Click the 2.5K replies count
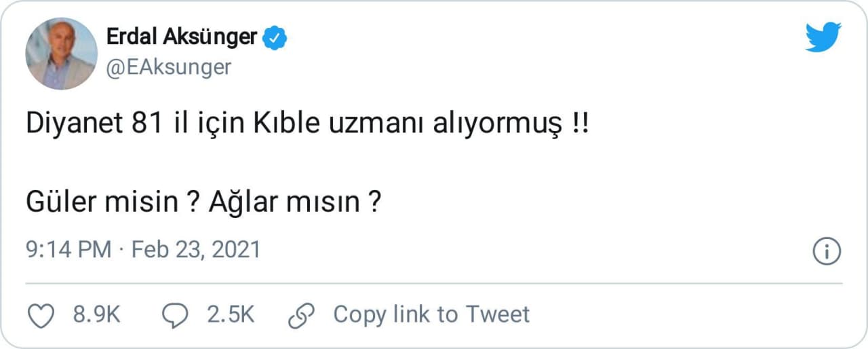Screen dimensions: 868x349 (x=231, y=314)
